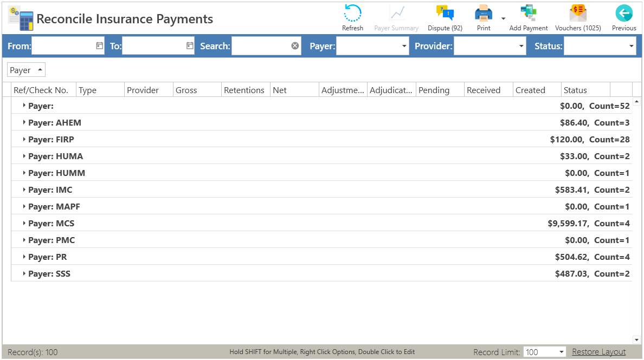644x360 pixels.
Task: Sort by Net column header
Action: click(x=294, y=90)
